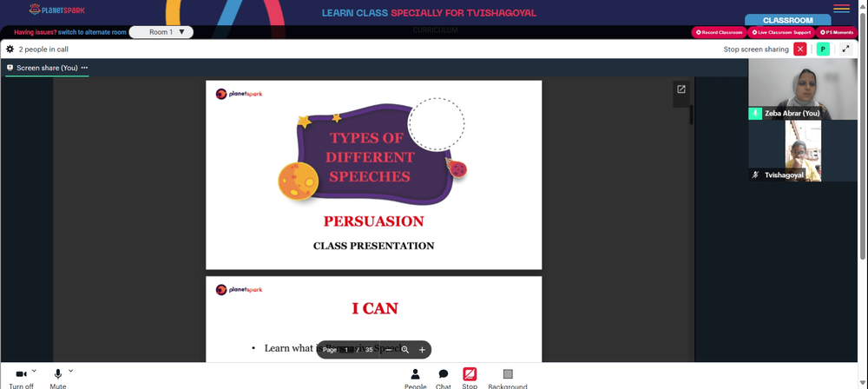Expand camera options chevron
This screenshot has height=389, width=868.
[35, 371]
